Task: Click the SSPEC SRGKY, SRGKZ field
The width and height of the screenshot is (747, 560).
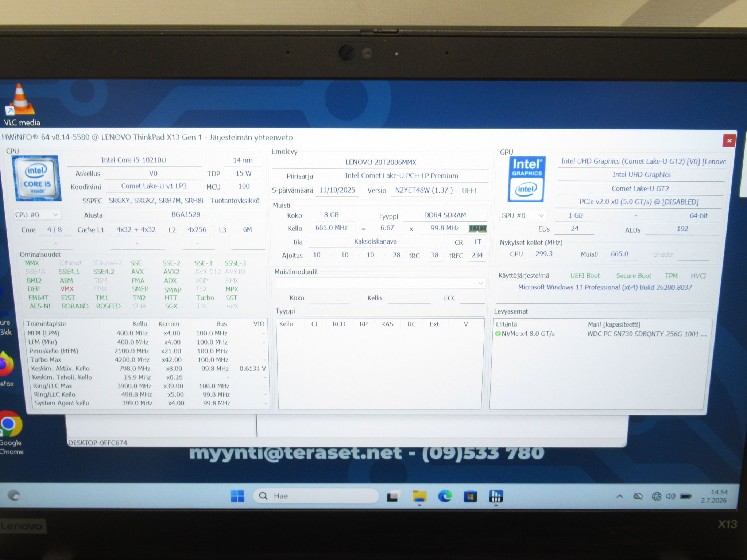Action: click(x=156, y=201)
